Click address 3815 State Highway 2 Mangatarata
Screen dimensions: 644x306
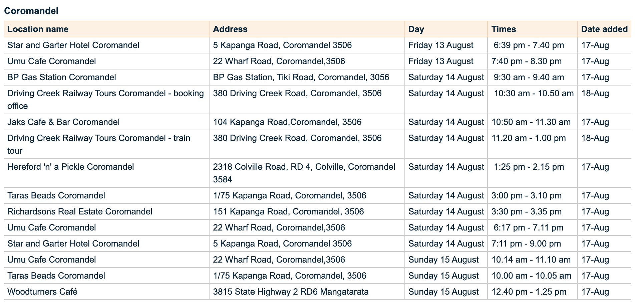[291, 292]
